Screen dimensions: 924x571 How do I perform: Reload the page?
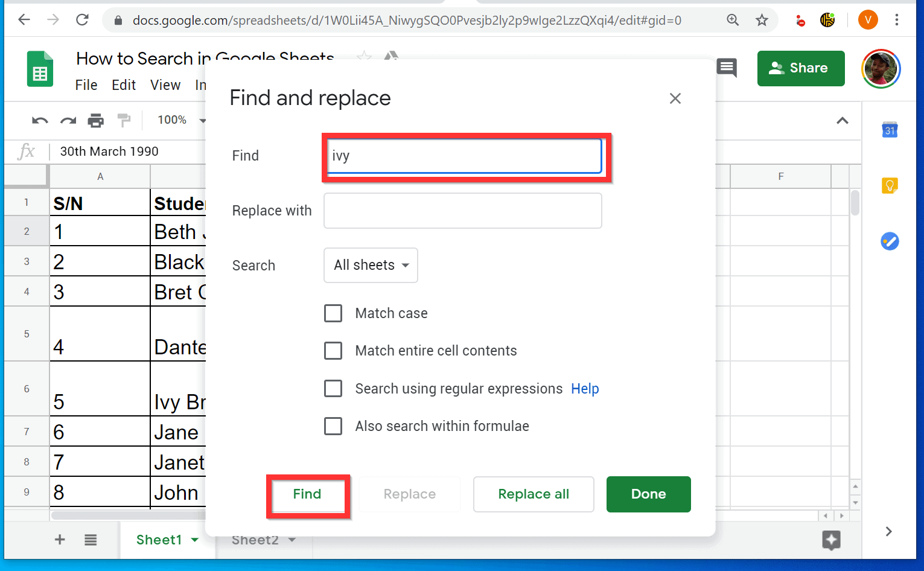point(82,20)
